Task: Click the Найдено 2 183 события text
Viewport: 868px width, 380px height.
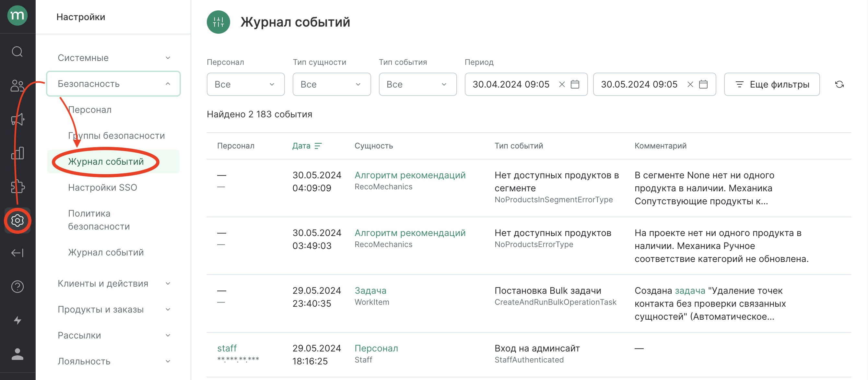Action: 259,114
